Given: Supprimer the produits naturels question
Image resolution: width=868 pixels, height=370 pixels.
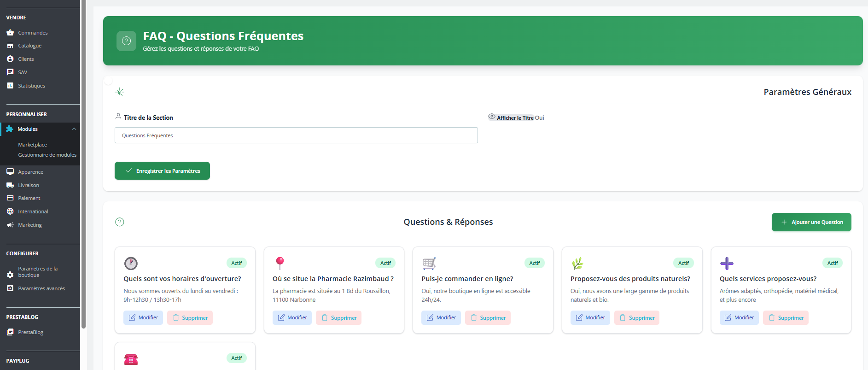Looking at the screenshot, I should click(637, 318).
